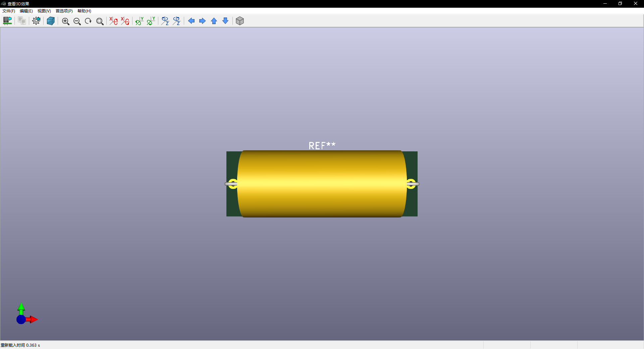Open the 首选项(P) menu
Screen dimensions: 644x349
64,11
